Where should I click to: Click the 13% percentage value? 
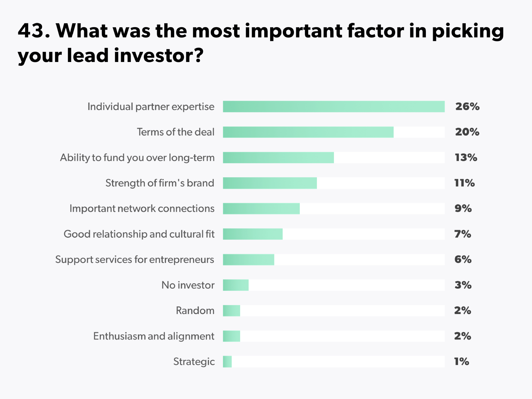466,157
